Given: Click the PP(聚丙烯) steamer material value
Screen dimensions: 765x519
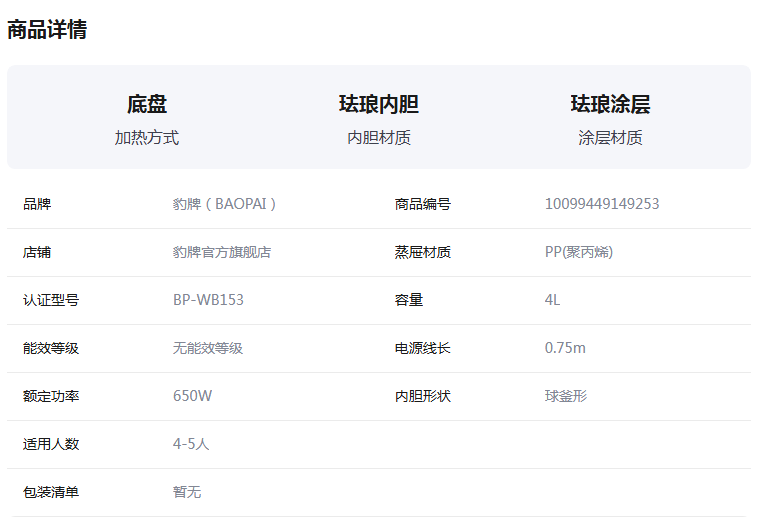Looking at the screenshot, I should 579,252.
